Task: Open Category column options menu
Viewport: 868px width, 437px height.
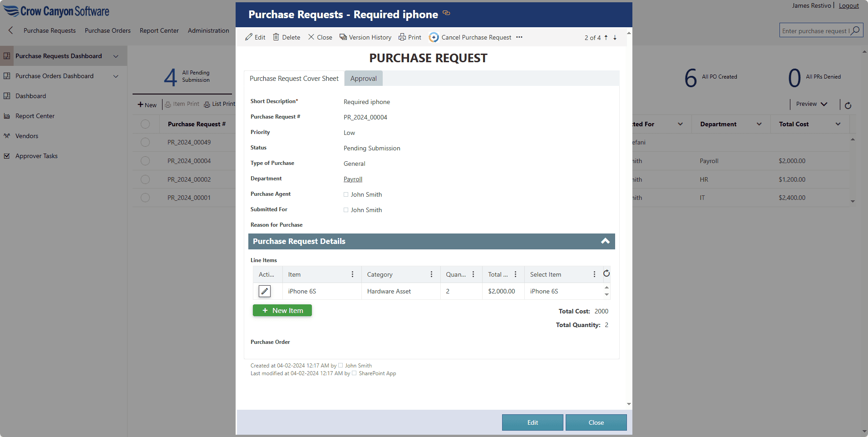Action: pos(431,274)
